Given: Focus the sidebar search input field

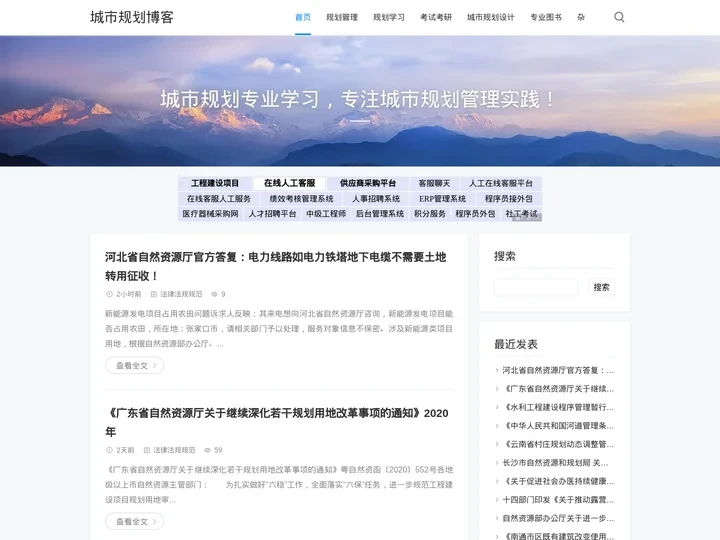Looking at the screenshot, I should point(536,287).
